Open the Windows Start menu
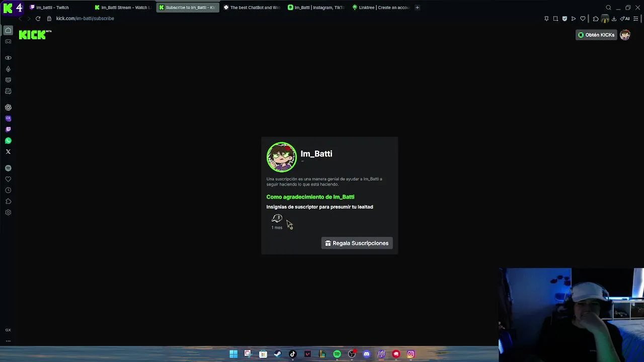The height and width of the screenshot is (362, 644). pyautogui.click(x=233, y=354)
